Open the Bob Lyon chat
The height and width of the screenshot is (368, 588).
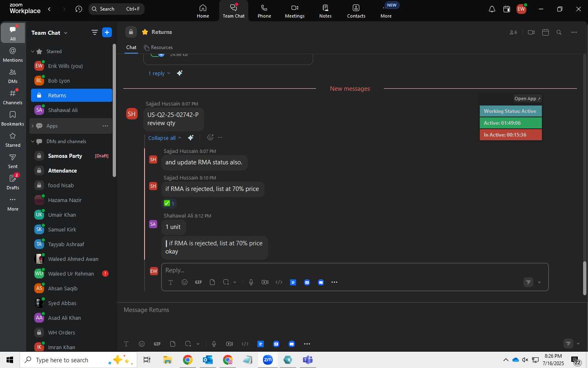coord(71,81)
